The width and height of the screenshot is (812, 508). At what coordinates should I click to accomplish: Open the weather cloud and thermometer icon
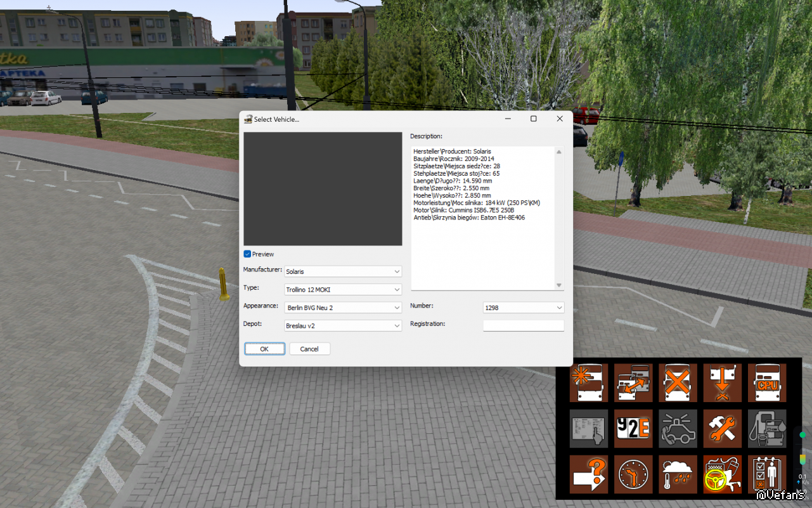[x=678, y=474]
